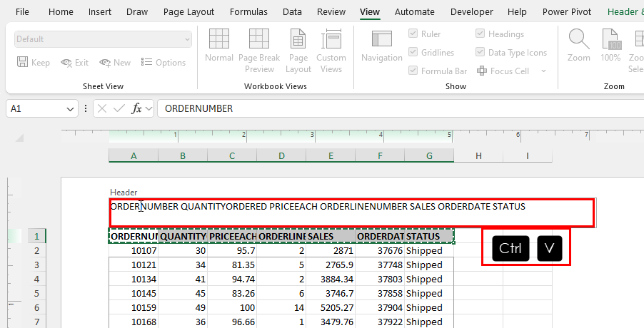Image resolution: width=644 pixels, height=328 pixels.
Task: Click cell with value 3884.34
Action: (x=331, y=280)
